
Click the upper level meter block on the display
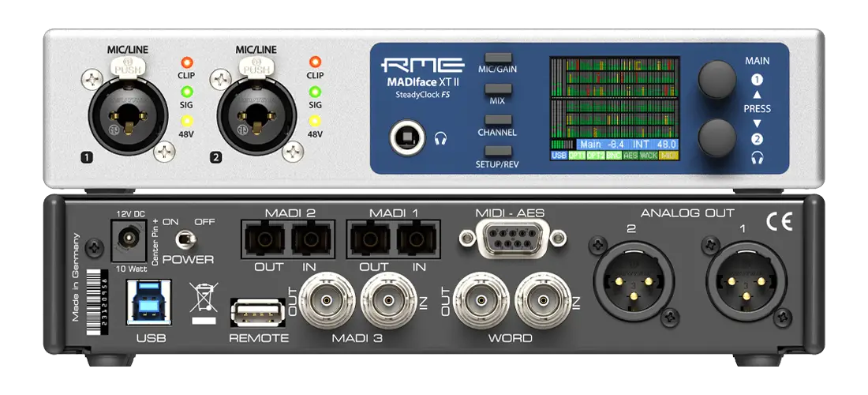614,77
